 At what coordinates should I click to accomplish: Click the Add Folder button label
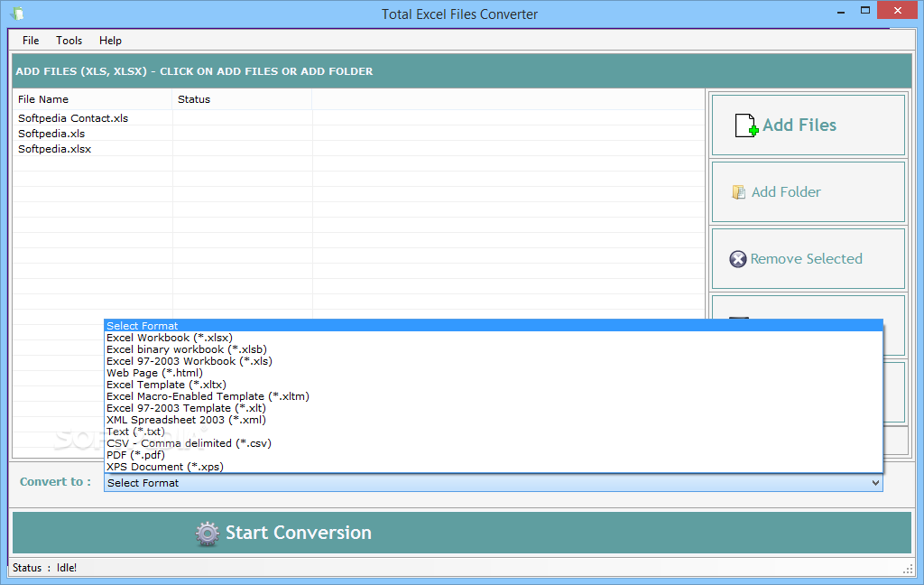tap(786, 192)
